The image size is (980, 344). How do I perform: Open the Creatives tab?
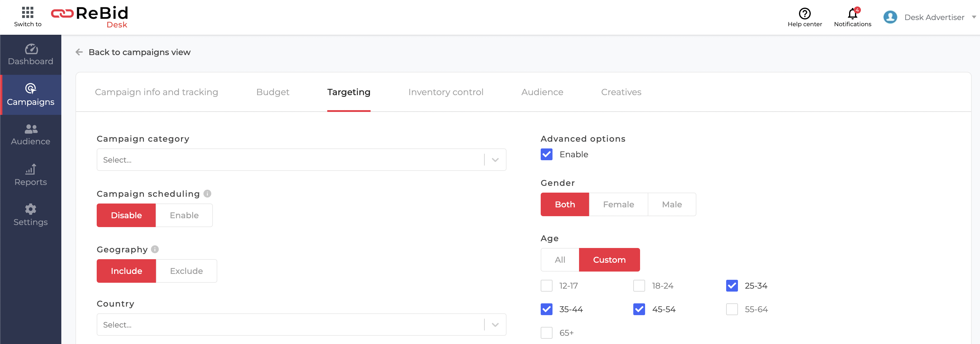(621, 92)
